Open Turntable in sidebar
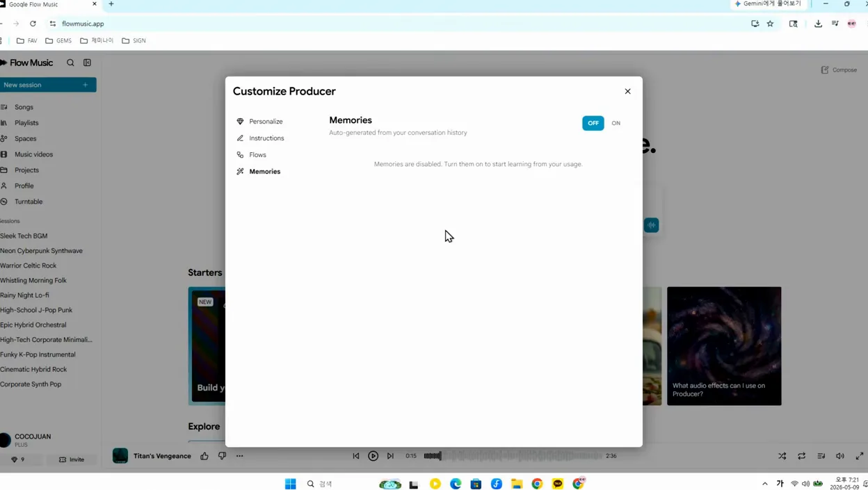This screenshot has width=868, height=490. point(29,202)
